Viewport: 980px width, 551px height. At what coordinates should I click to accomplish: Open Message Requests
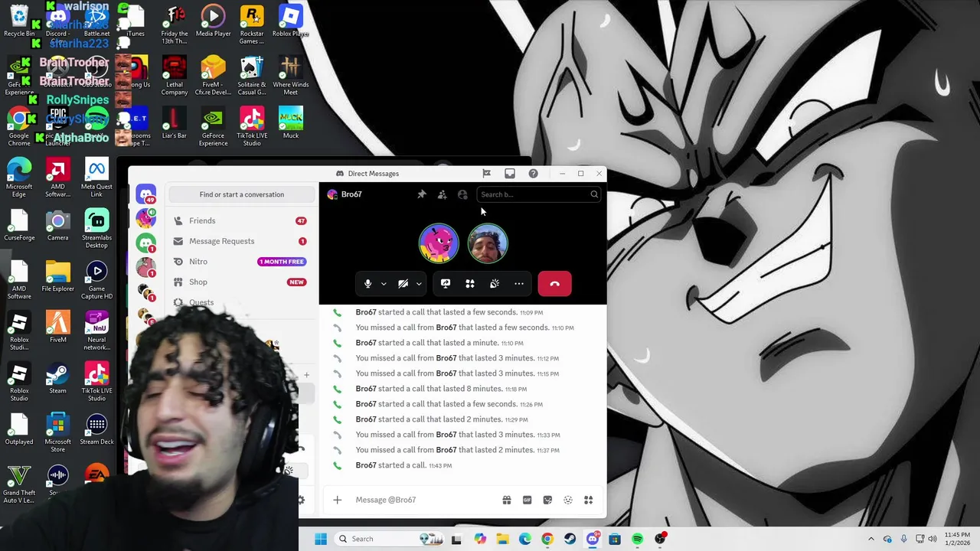[240, 241]
